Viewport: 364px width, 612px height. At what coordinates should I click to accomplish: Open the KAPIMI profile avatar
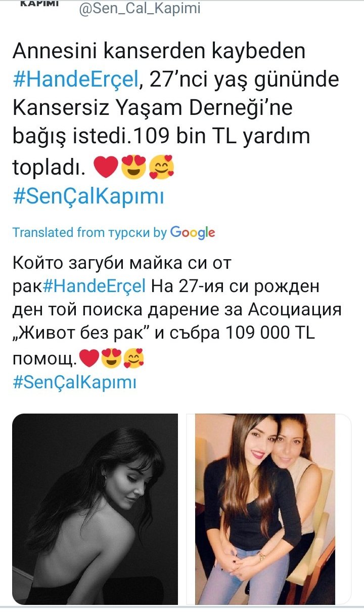tap(39, 4)
